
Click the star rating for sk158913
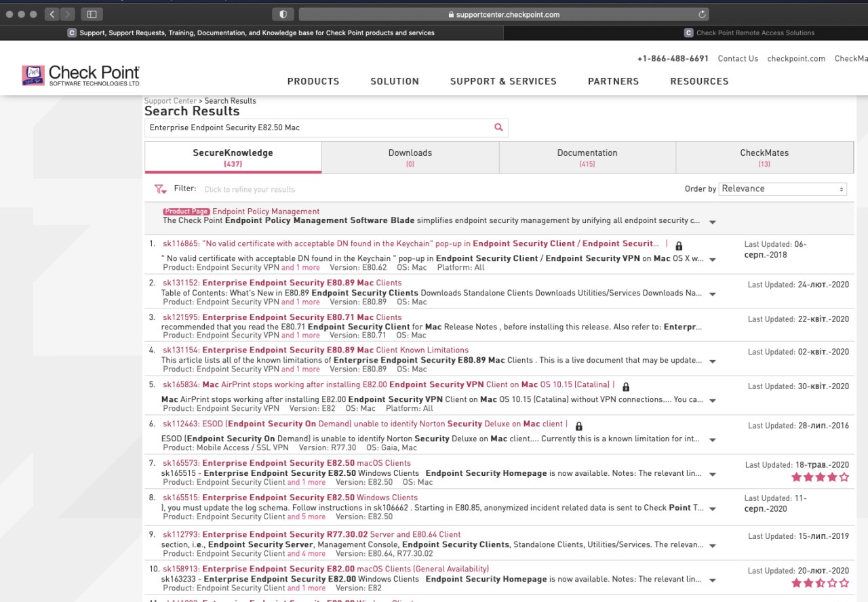pos(820,583)
